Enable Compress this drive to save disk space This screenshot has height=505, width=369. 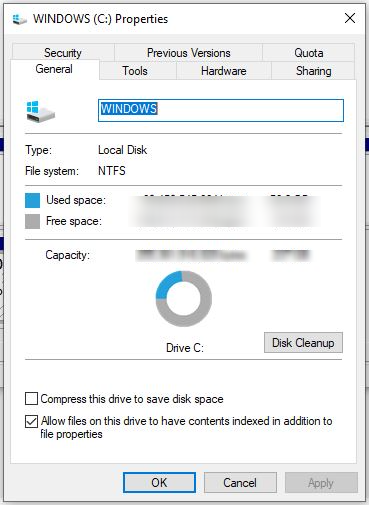31,399
